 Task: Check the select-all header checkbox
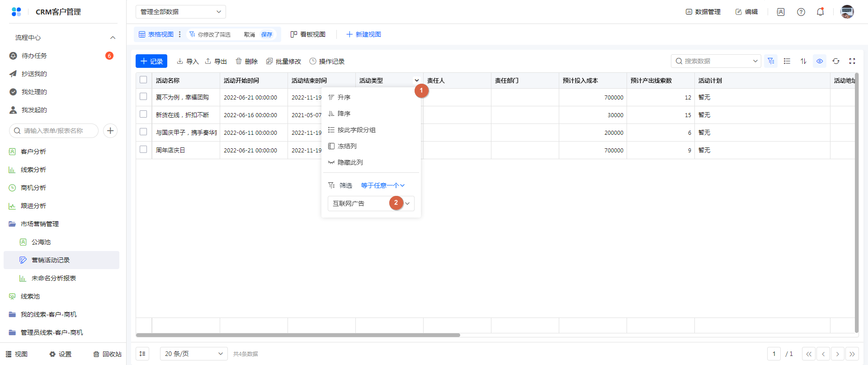tap(143, 80)
